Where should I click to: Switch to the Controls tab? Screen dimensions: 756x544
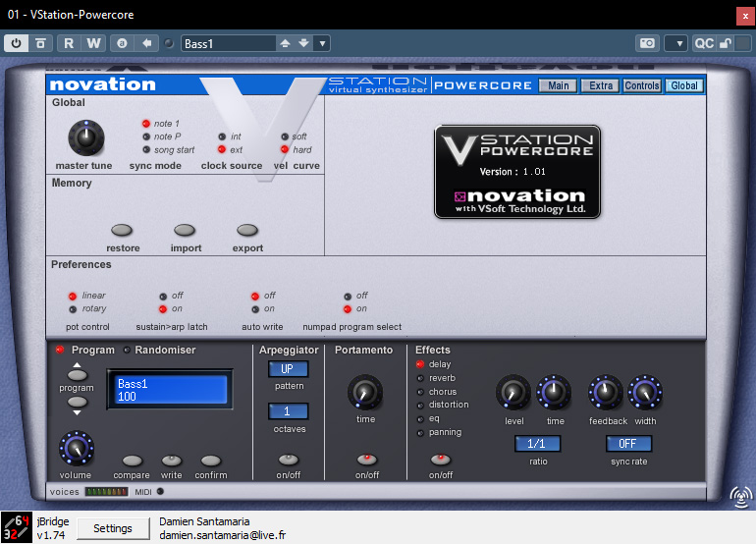(x=642, y=85)
